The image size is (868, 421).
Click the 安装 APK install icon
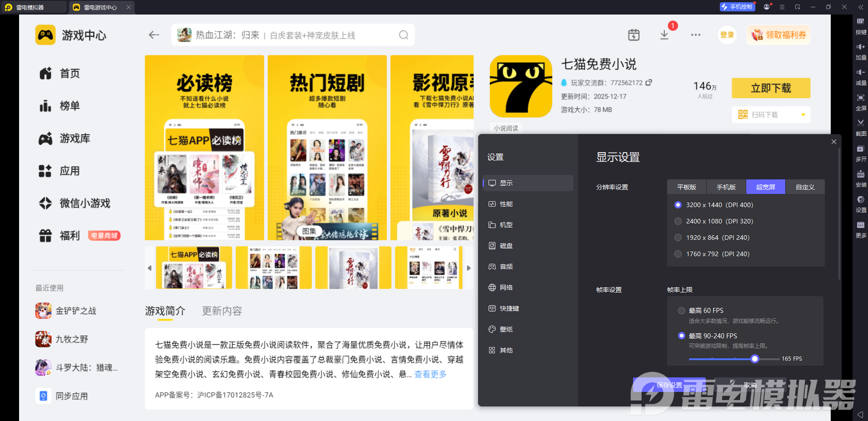[861, 179]
